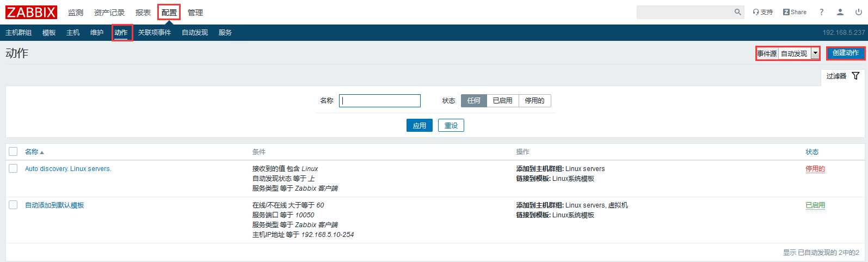Check the Auto discovery. Linux servers. row
Viewport: 868px width, 262px height.
tap(13, 168)
